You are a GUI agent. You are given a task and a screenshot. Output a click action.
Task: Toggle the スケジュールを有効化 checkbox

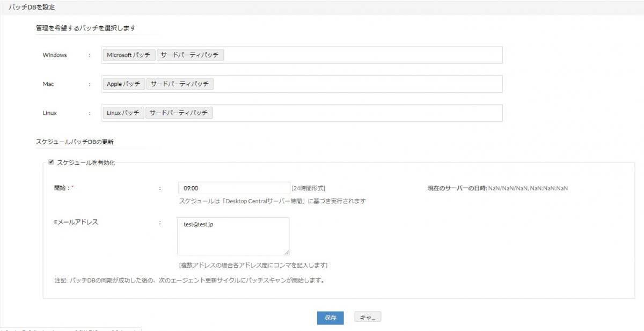51,162
